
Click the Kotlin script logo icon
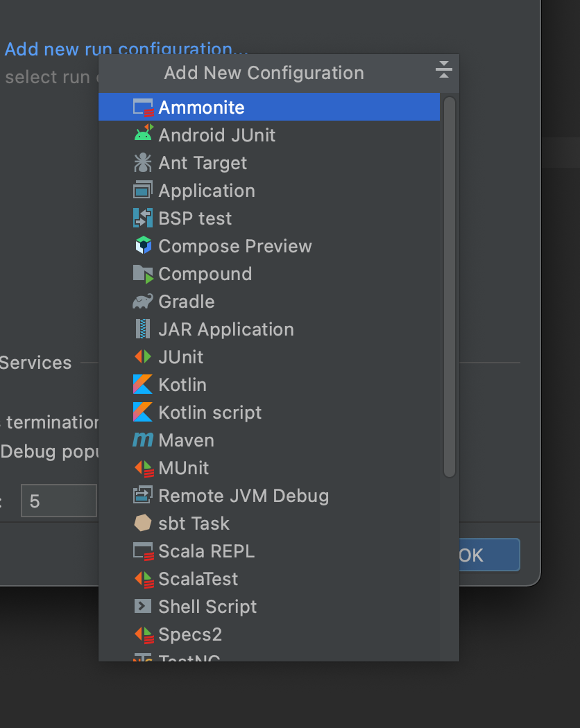click(143, 413)
